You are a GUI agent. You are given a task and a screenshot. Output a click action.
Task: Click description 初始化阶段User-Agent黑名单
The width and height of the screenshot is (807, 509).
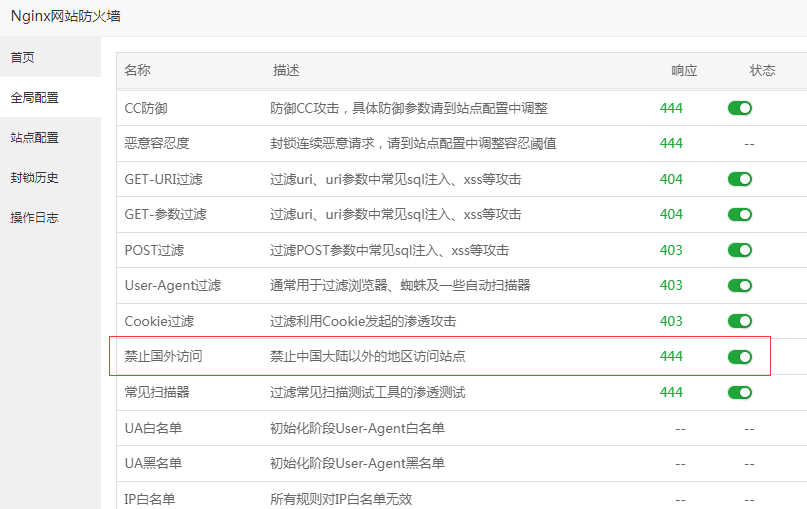pos(358,463)
